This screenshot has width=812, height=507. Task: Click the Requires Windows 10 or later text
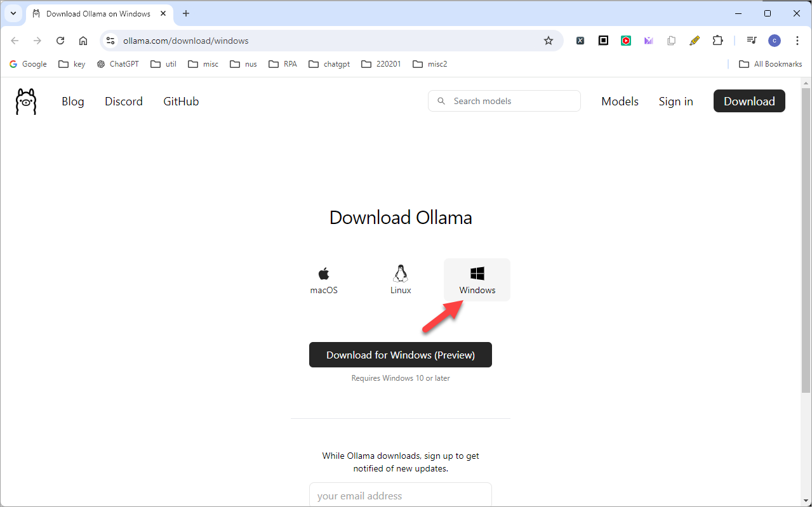[x=401, y=378]
